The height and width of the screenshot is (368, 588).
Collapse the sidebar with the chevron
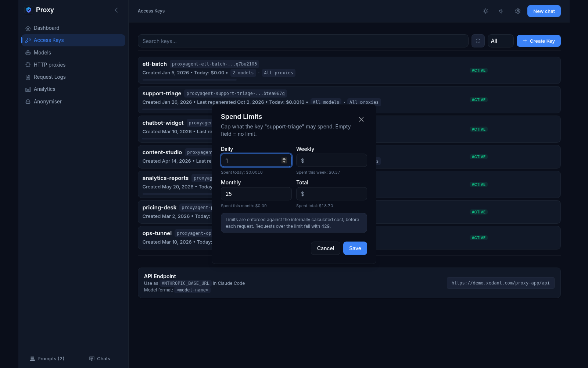pyautogui.click(x=116, y=10)
